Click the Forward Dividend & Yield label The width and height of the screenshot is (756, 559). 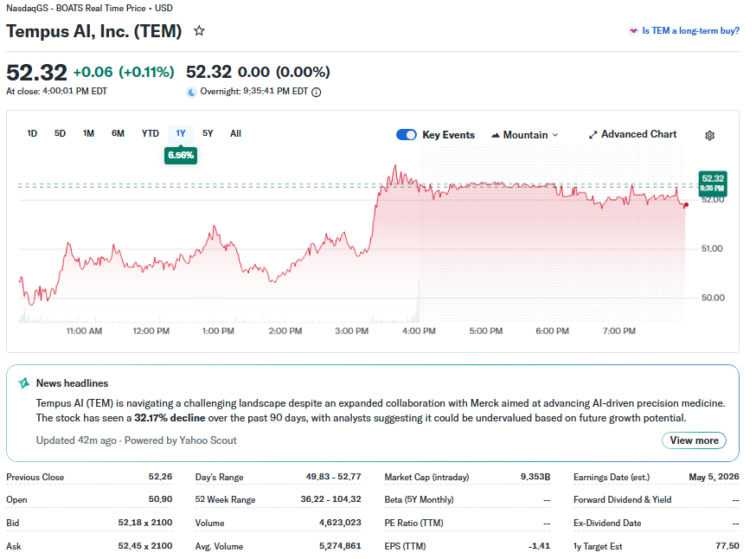pyautogui.click(x=623, y=499)
